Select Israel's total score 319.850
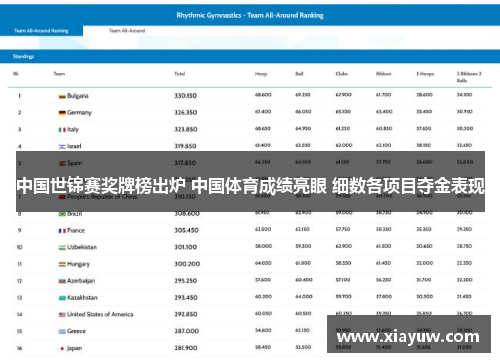 coord(185,146)
